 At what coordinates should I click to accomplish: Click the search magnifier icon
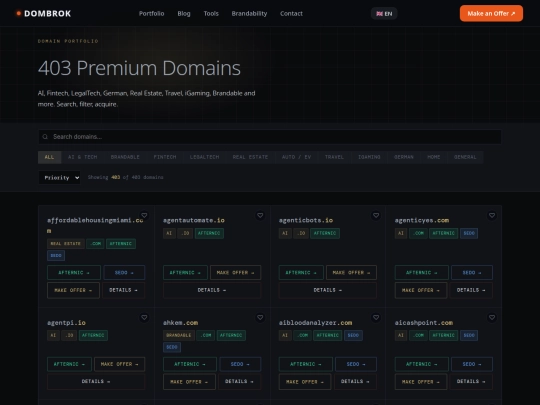[x=45, y=137]
